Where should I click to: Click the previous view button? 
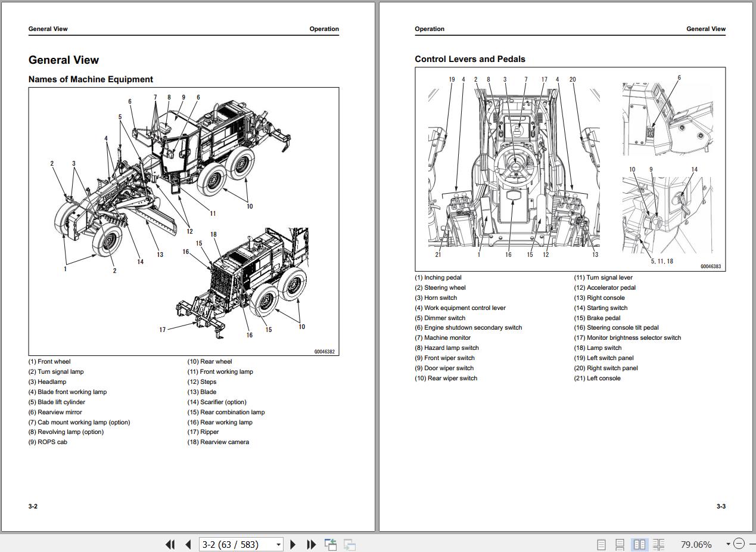[x=331, y=544]
